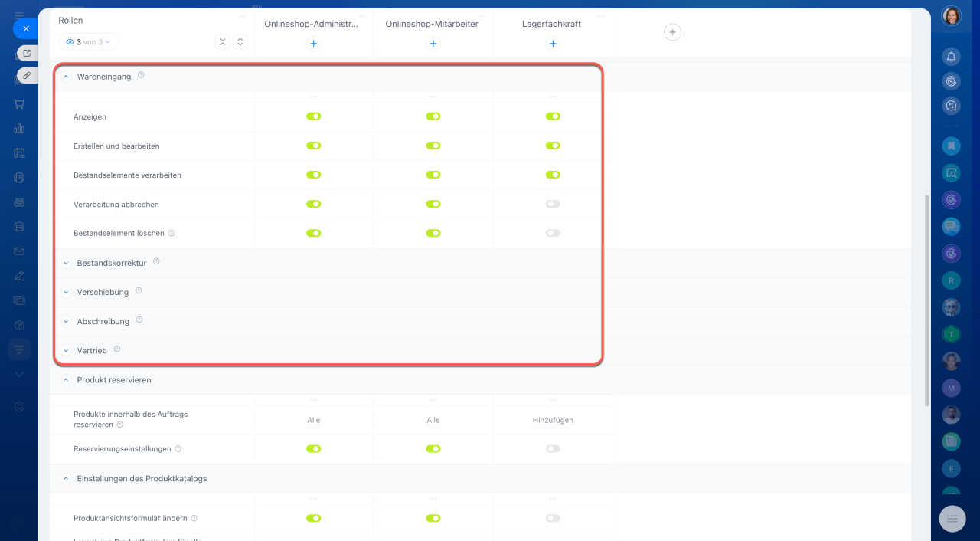The width and height of the screenshot is (980, 541).
Task: Open user profile avatar at top right
Action: coord(951,16)
